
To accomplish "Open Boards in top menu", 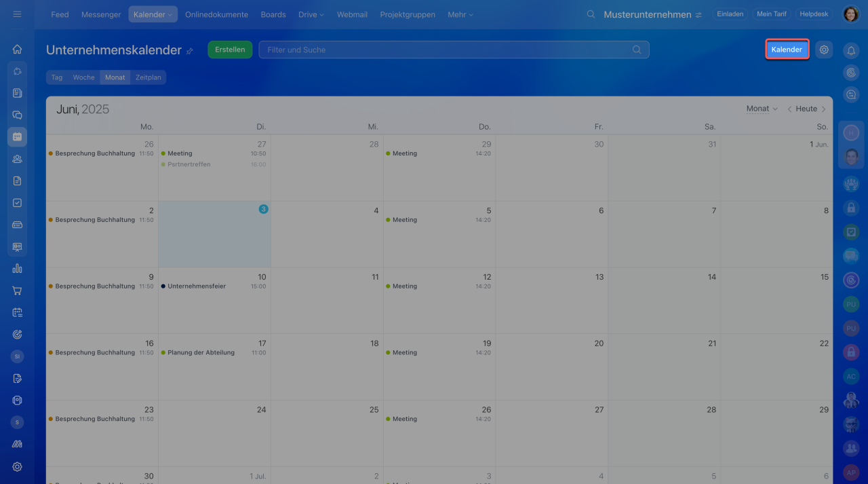I will pyautogui.click(x=273, y=14).
